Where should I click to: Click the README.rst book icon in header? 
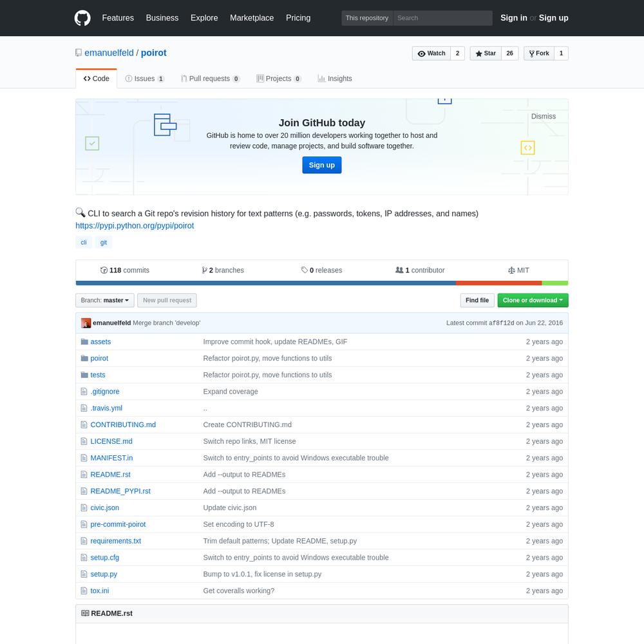point(85,613)
